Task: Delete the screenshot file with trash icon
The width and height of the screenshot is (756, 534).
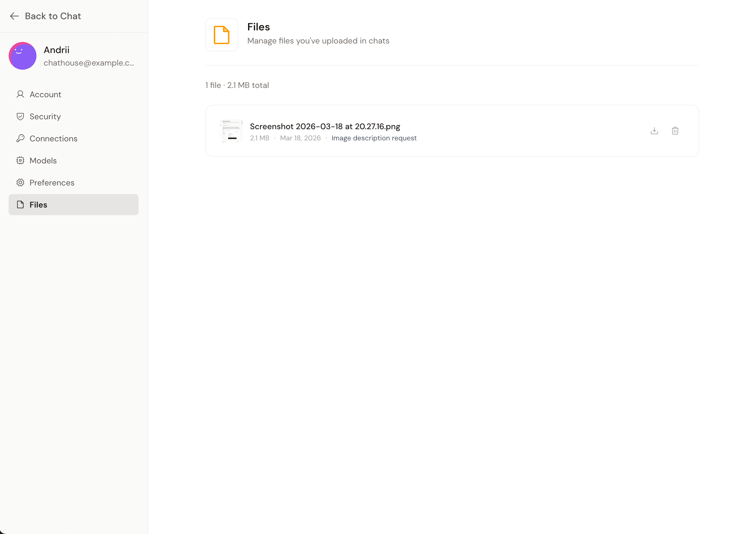Action: [x=675, y=131]
